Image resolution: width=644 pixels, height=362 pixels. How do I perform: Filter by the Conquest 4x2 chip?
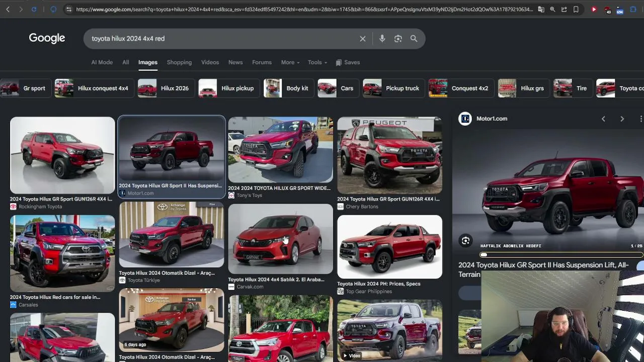[461, 88]
